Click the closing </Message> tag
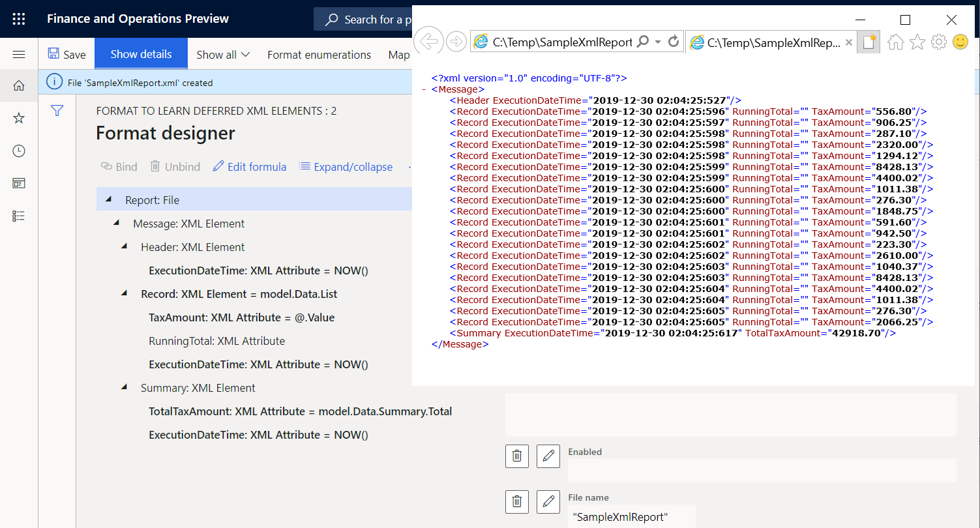The image size is (980, 528). (460, 344)
